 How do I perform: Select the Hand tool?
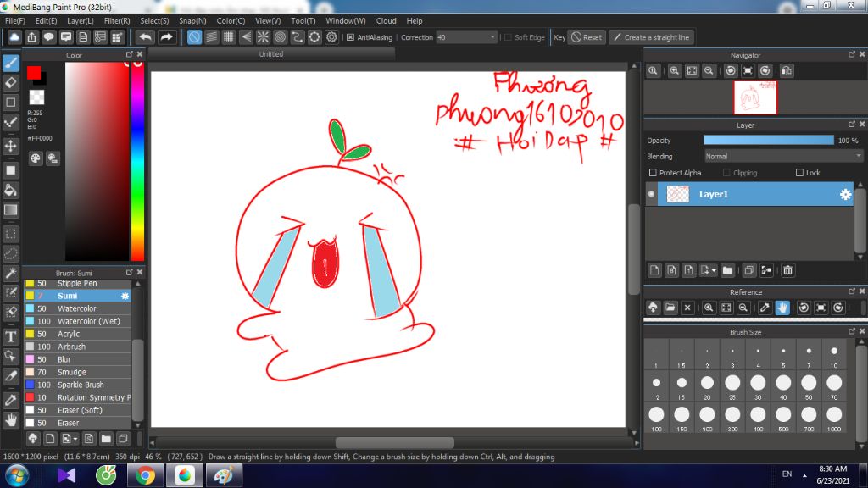(x=10, y=420)
